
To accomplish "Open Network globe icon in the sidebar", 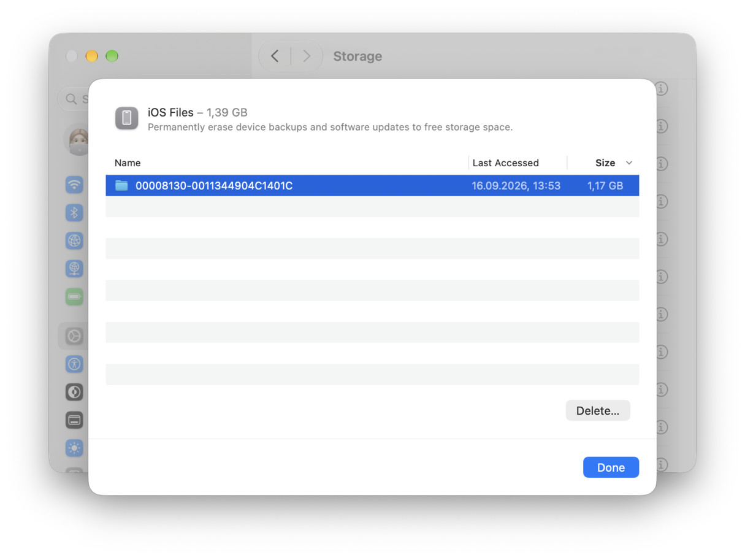I will tap(74, 240).
